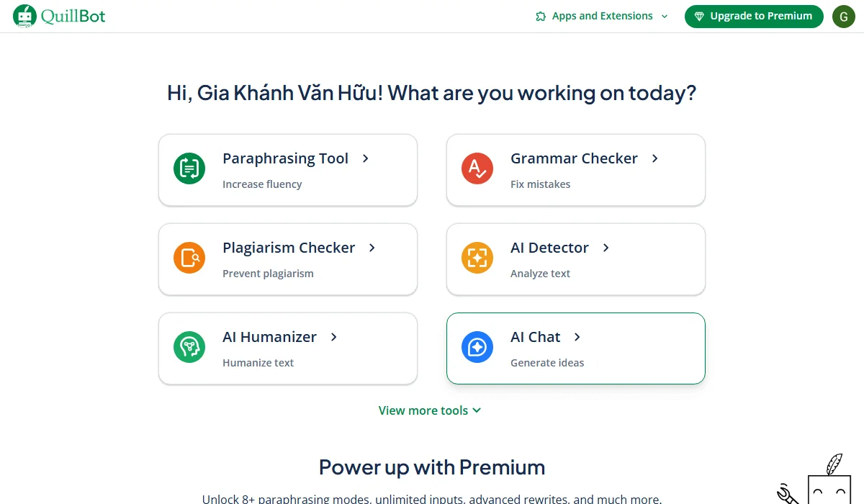Click the arrow beside Paraphrasing Tool
The image size is (864, 504).
pos(366,158)
